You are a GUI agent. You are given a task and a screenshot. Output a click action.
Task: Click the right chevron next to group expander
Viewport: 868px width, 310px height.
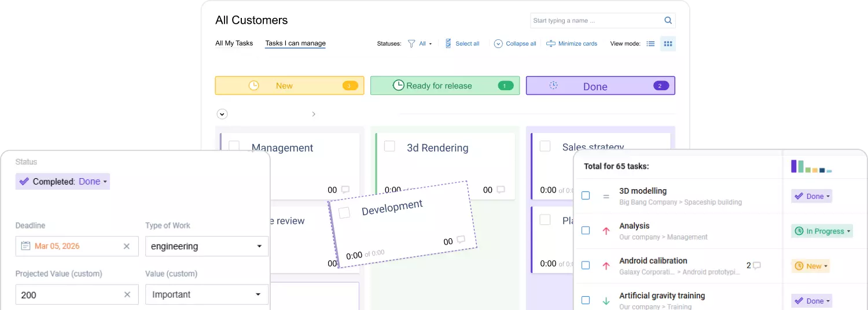[314, 114]
